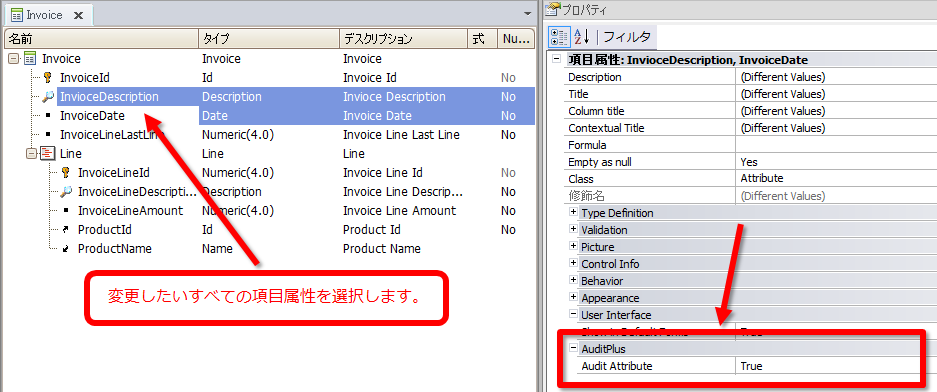Click the Numeric(4.0) type of InvoiceLineLastLine
937x392 pixels.
238,134
